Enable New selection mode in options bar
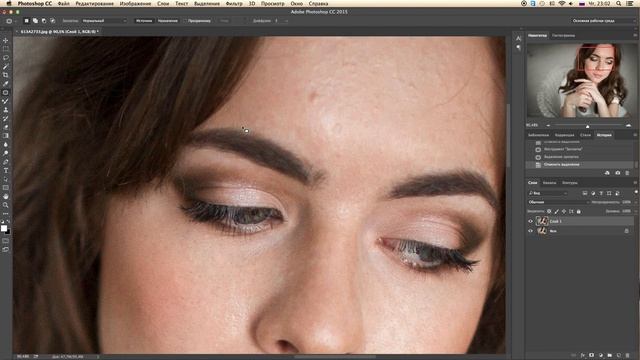Screen dimensions: 640x360 pos(27,21)
